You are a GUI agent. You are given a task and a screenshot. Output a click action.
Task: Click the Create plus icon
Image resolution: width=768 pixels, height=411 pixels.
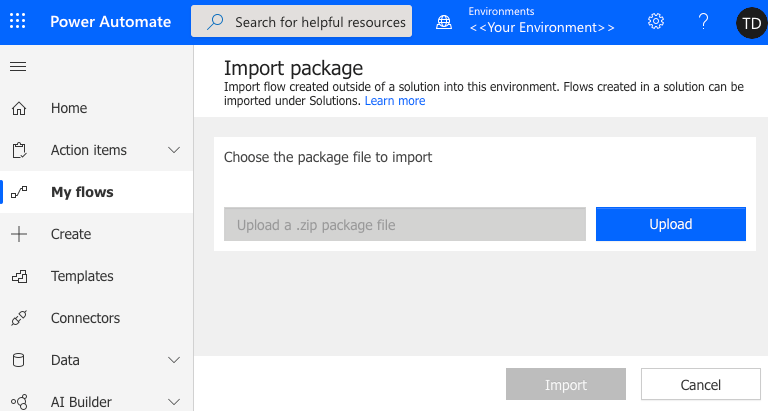(x=18, y=234)
